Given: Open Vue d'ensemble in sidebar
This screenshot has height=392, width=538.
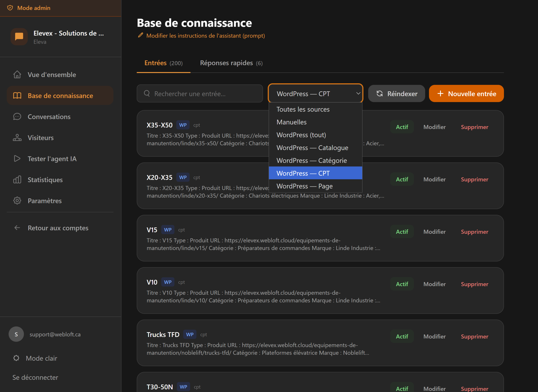Looking at the screenshot, I should (x=60, y=75).
